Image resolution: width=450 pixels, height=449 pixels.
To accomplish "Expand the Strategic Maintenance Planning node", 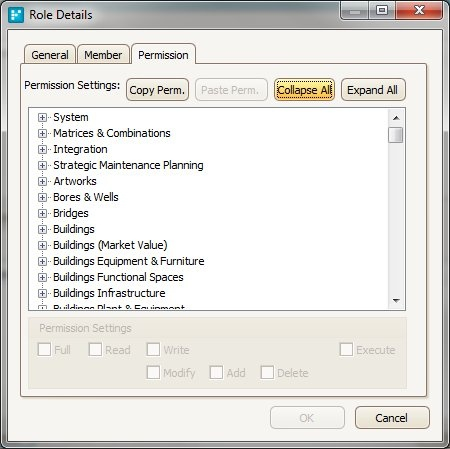I will 42,165.
